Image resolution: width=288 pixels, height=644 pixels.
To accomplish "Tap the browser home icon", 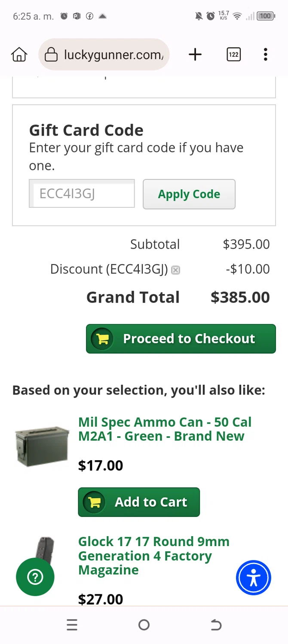I will pyautogui.click(x=19, y=55).
